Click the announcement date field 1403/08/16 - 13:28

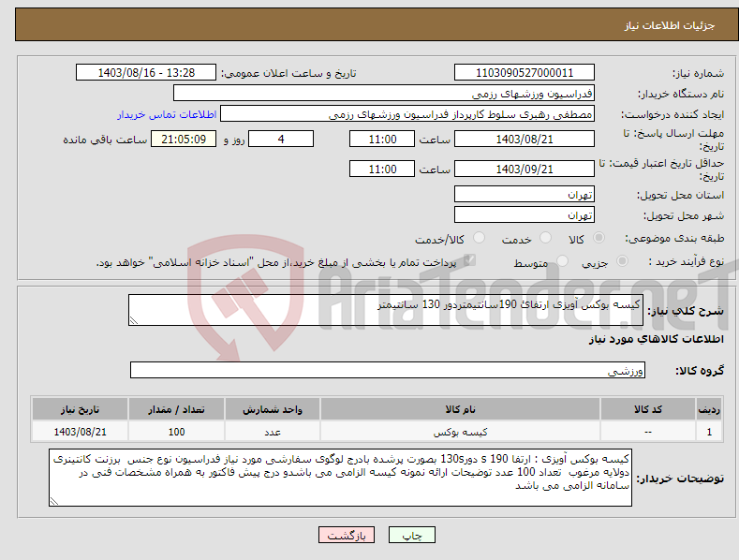click(146, 73)
